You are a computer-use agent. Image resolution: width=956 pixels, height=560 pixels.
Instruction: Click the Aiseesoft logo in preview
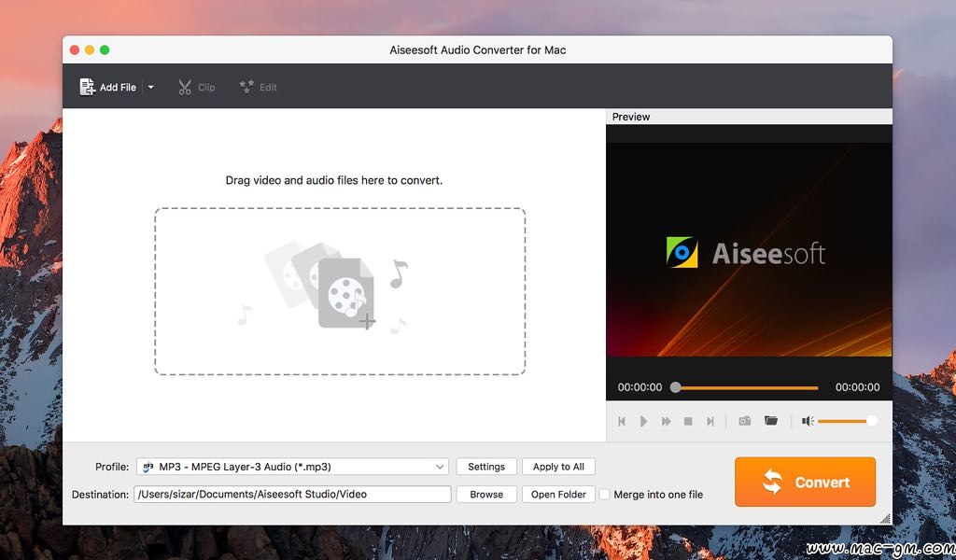[746, 253]
